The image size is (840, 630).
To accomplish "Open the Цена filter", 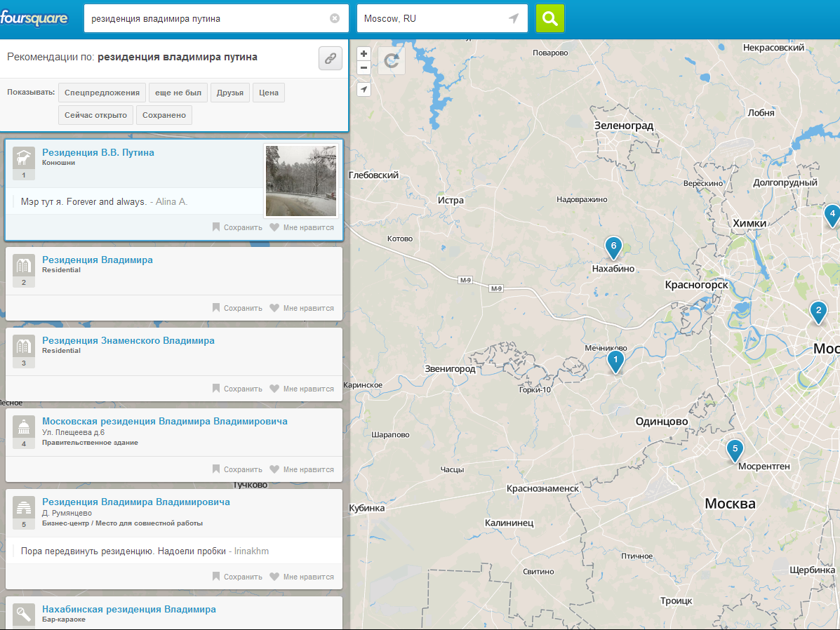I will 269,93.
